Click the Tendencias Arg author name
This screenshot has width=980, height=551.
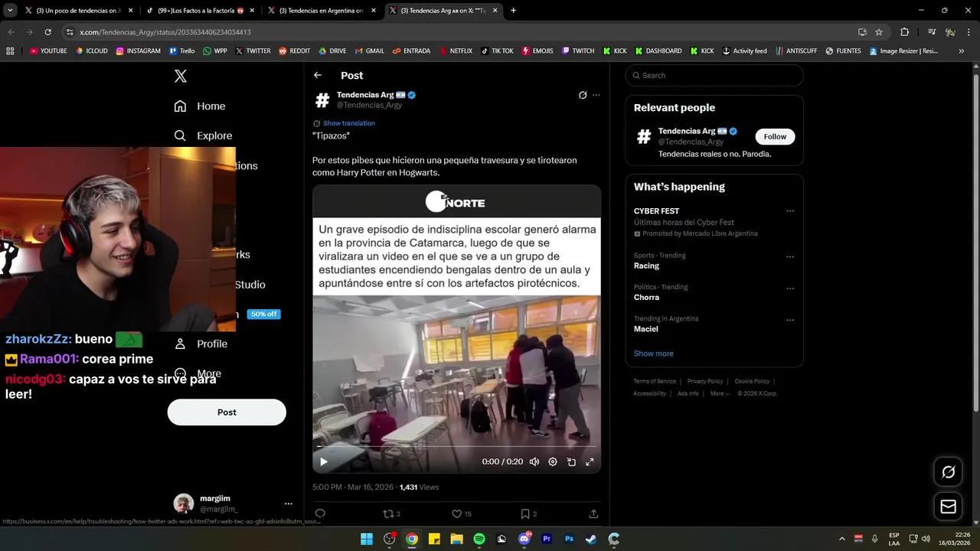(x=365, y=95)
